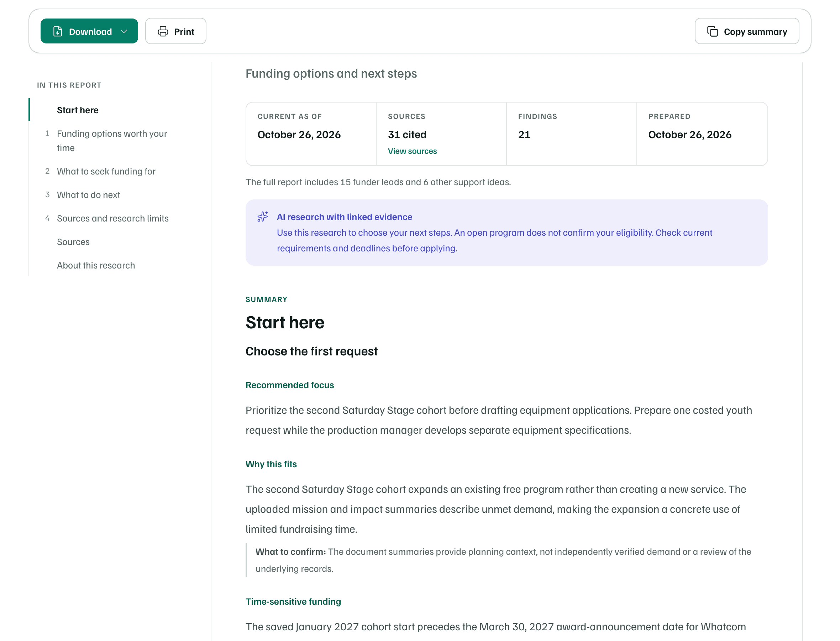This screenshot has height=641, width=840.
Task: Click the download file icon
Action: coord(58,31)
